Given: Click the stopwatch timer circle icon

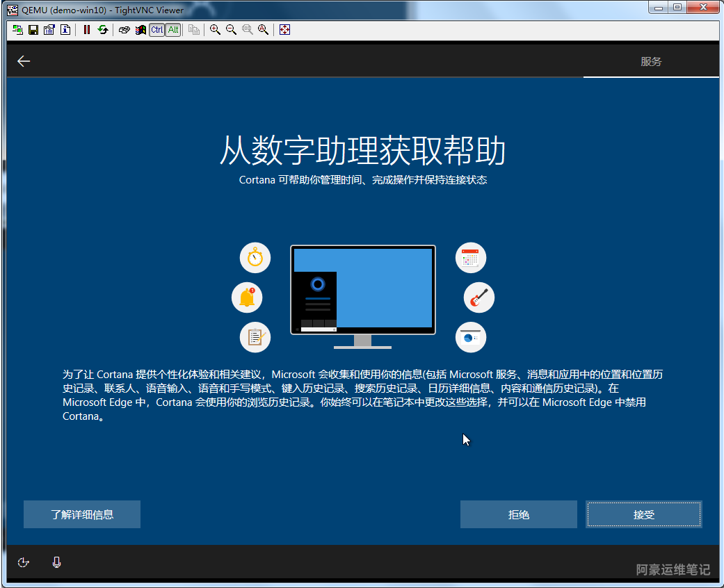Looking at the screenshot, I should point(255,258).
